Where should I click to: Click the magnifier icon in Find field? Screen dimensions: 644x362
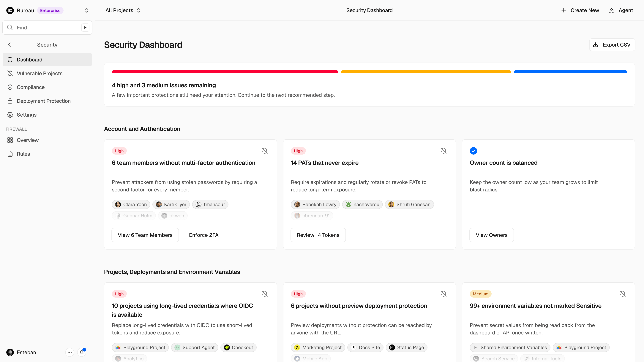[x=10, y=28]
